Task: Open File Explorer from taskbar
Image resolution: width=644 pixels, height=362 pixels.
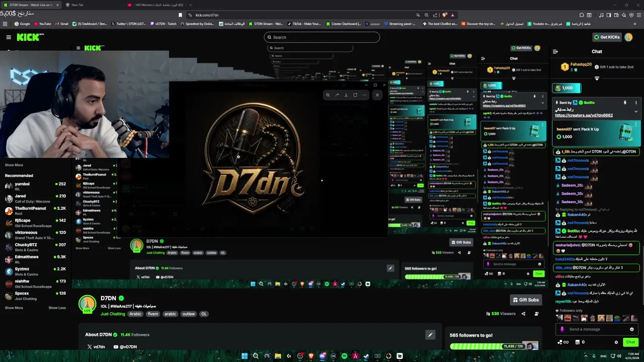Action: (278, 356)
